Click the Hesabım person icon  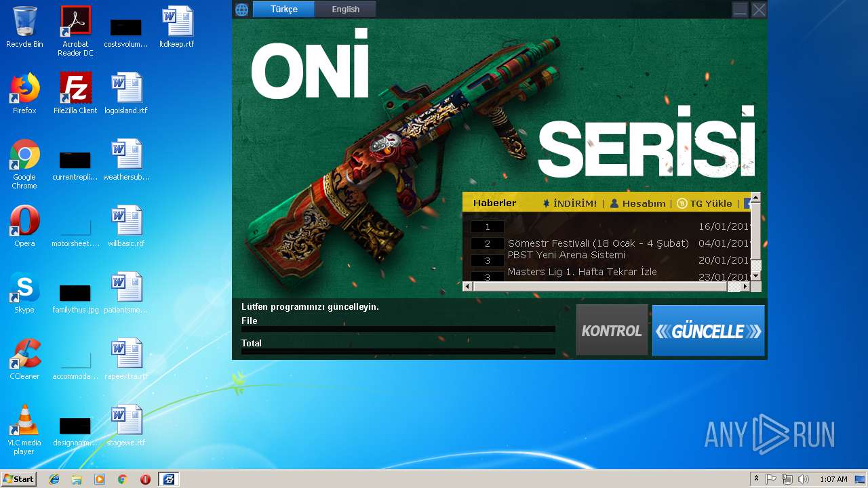(614, 203)
